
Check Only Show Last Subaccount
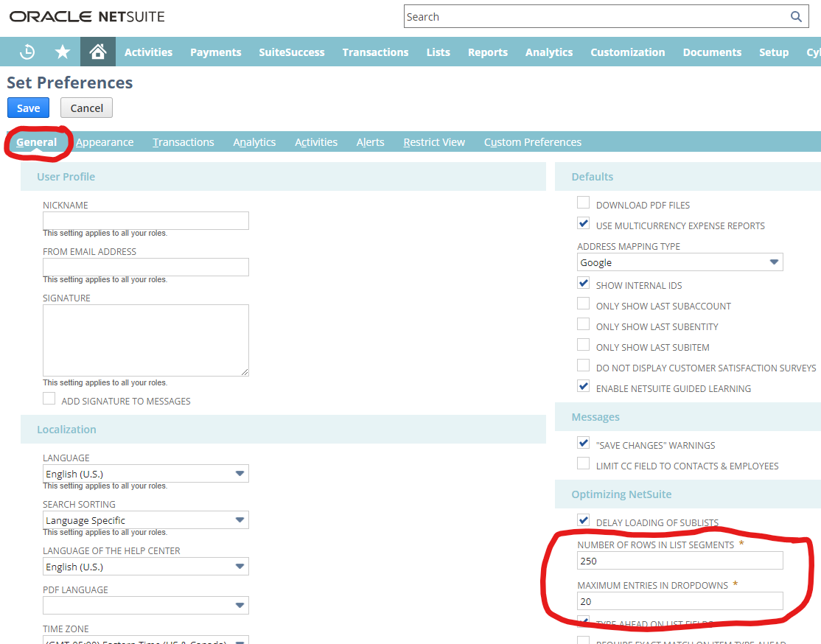[x=583, y=304]
